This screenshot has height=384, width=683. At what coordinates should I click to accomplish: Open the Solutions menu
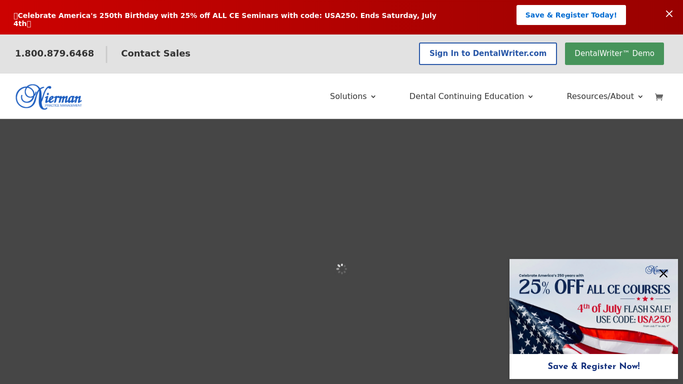352,96
